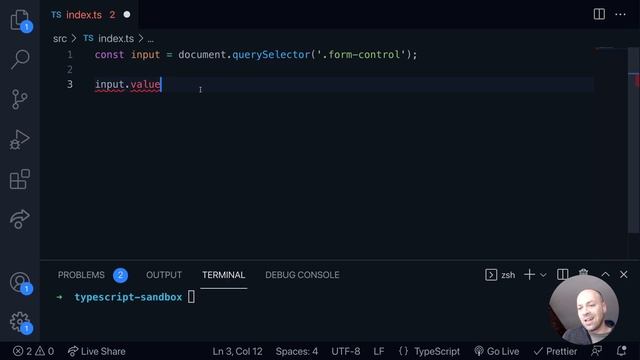Switch to the OUTPUT panel tab
Viewport: 640px width, 360px height.
click(x=164, y=275)
